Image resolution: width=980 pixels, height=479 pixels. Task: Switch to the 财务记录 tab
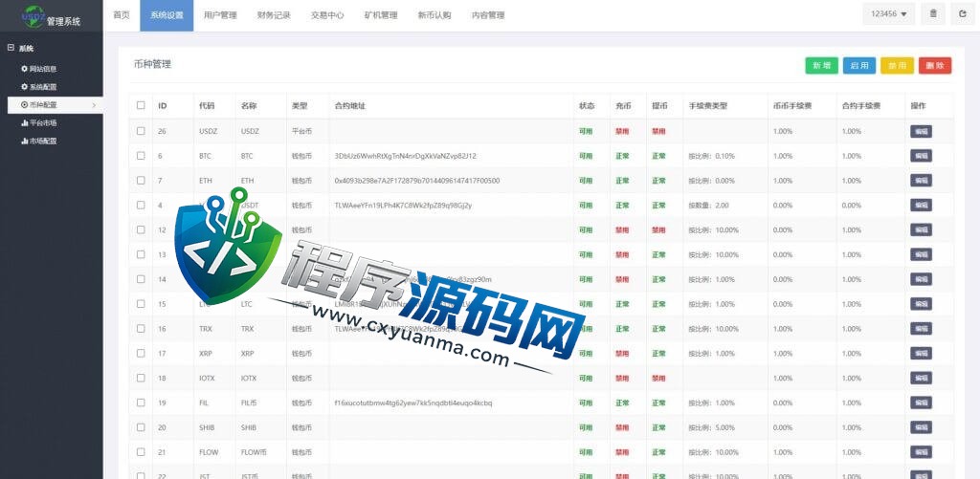pos(274,15)
